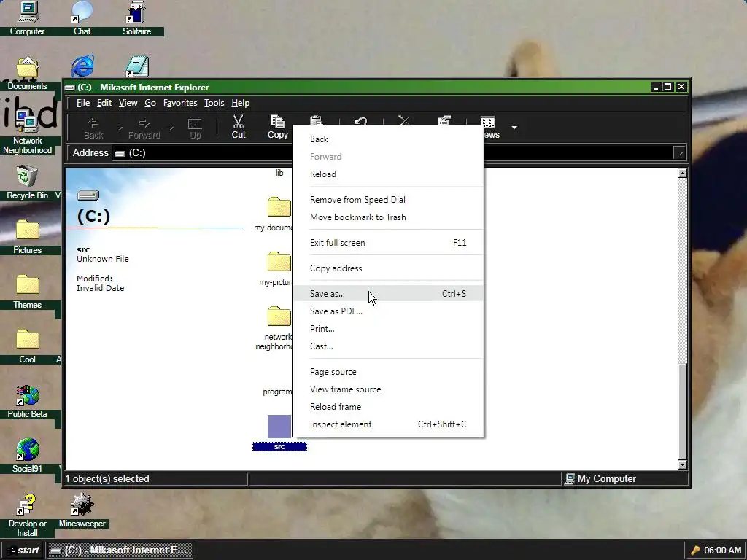The width and height of the screenshot is (747, 560).
Task: Select Move bookmark to Trash
Action: point(388,217)
